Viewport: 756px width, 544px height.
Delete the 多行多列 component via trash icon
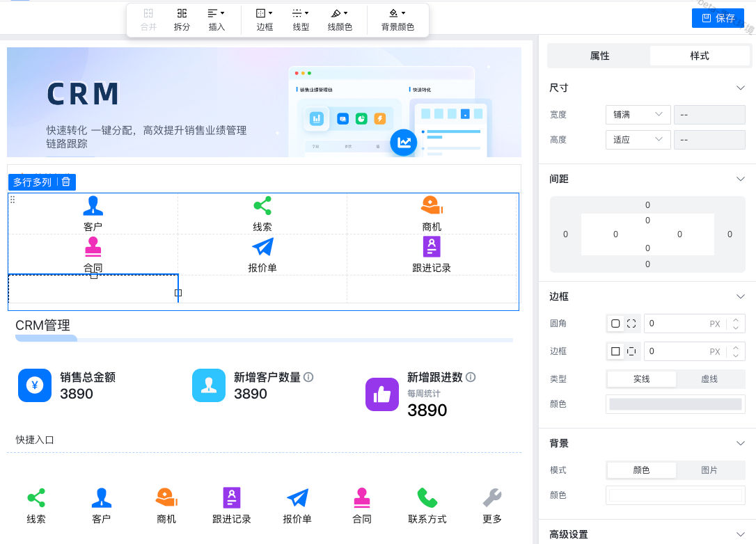click(x=66, y=182)
